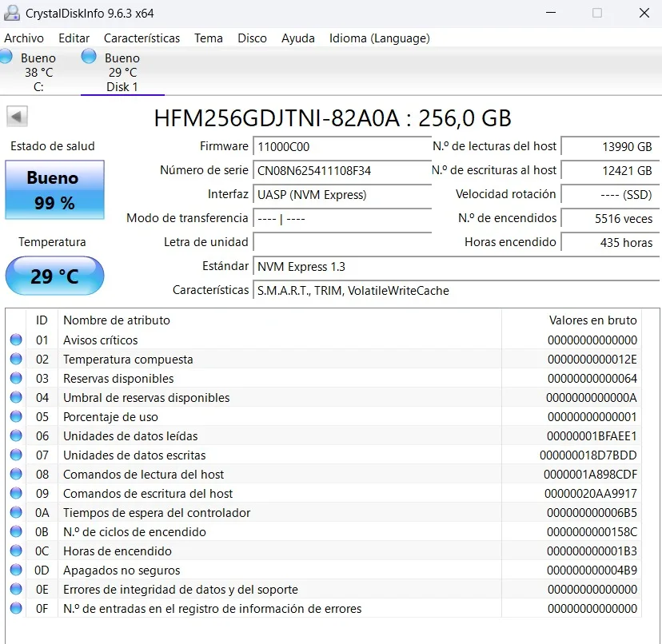Select the Porcentaje de uso attribute name

pos(110,417)
